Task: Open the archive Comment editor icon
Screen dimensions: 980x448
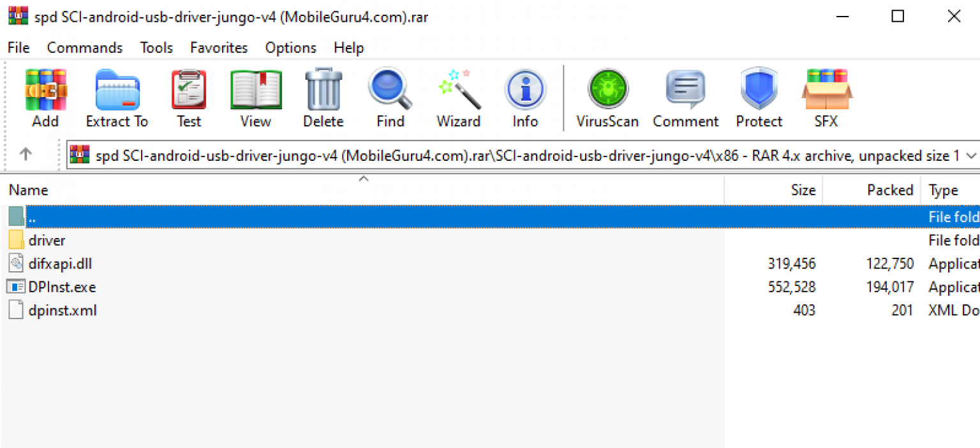Action: point(685,96)
